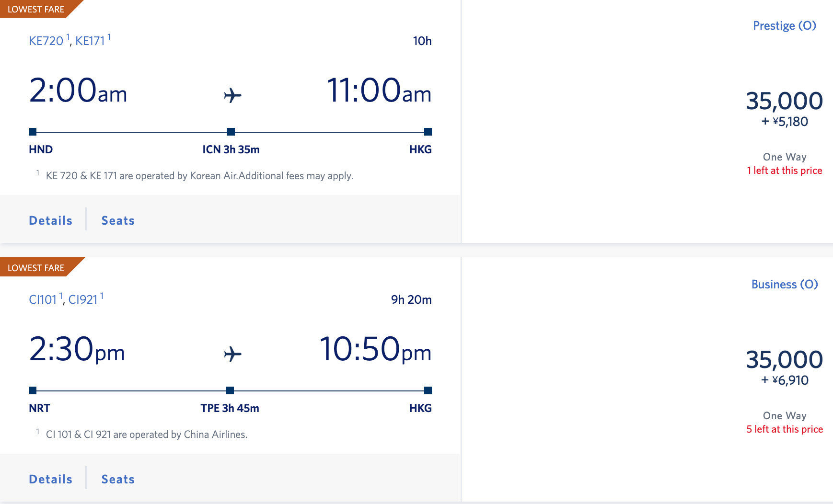Expand the Prestige (O) fare option
This screenshot has height=504, width=833.
[x=784, y=26]
